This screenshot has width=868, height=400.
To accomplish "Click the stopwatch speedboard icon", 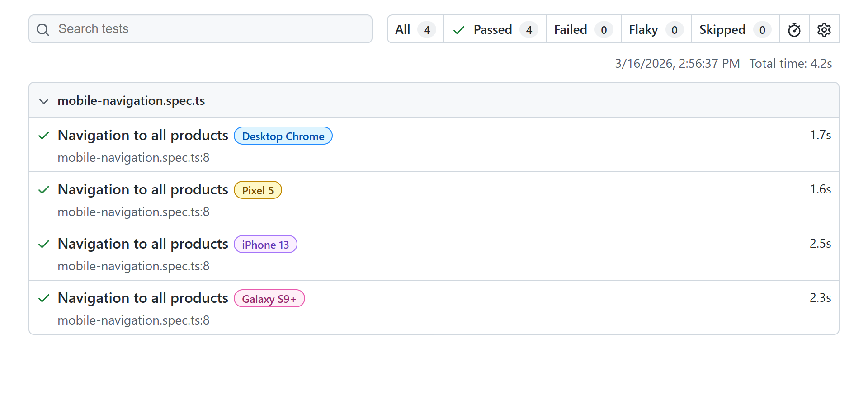I will [794, 30].
